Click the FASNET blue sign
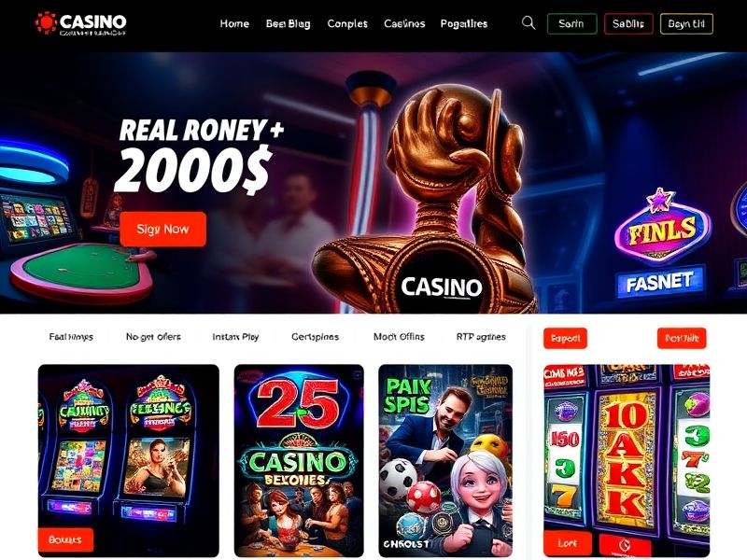This screenshot has height=560, width=747. [660, 282]
